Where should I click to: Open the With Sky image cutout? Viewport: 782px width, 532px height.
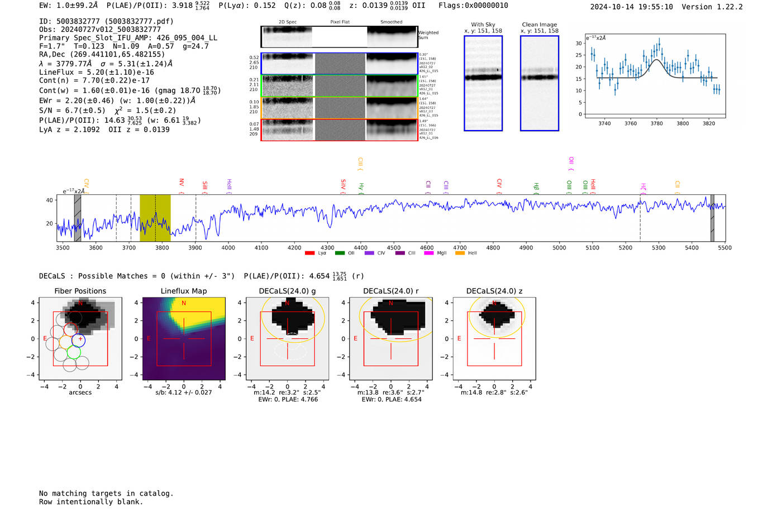483,83
